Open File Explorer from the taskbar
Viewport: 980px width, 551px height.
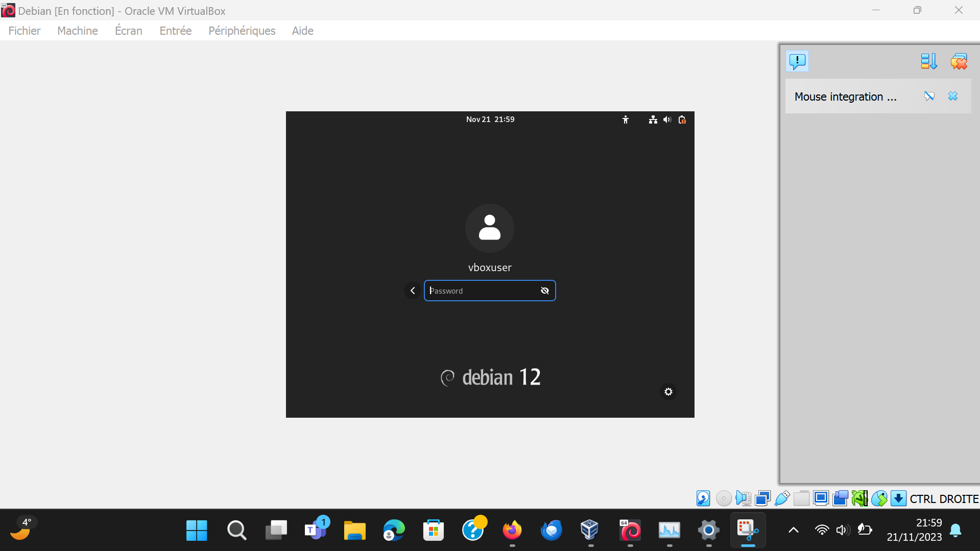[355, 531]
